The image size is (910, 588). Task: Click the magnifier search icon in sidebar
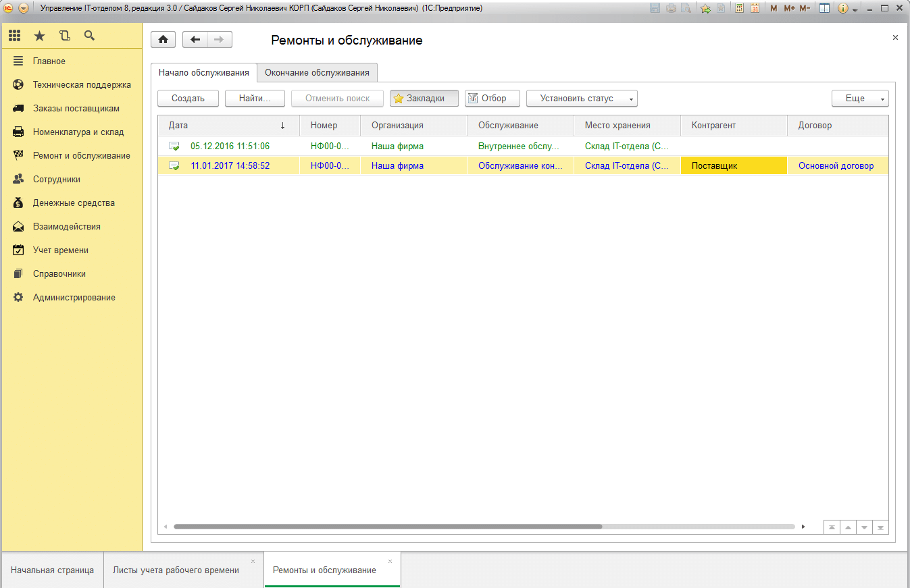pyautogui.click(x=89, y=36)
